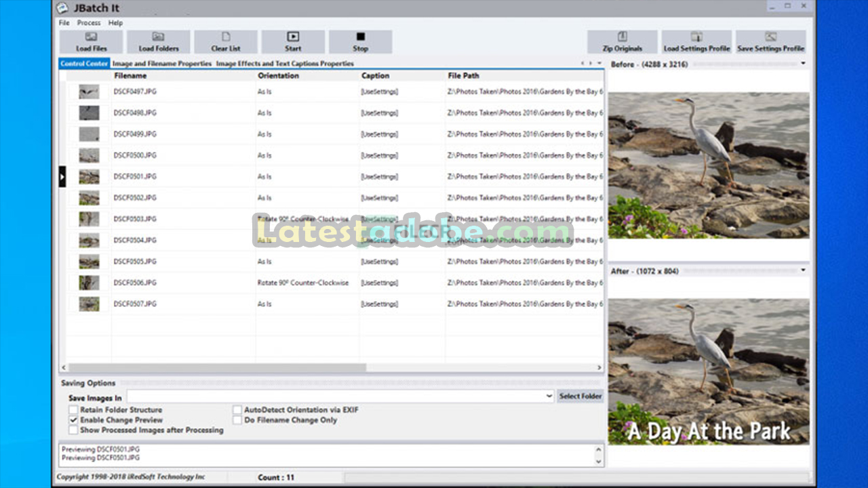Select the DSCF0499.JPG thumbnail

point(89,134)
